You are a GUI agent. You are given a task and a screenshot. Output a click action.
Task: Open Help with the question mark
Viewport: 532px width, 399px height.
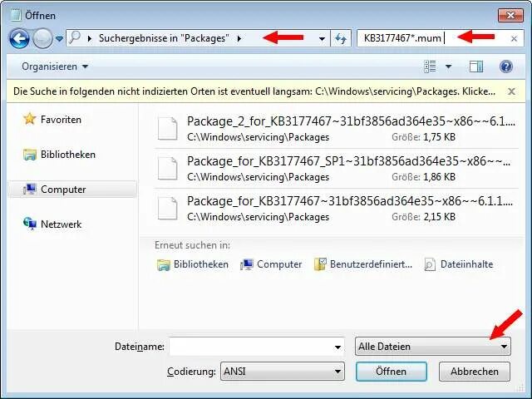tap(505, 66)
